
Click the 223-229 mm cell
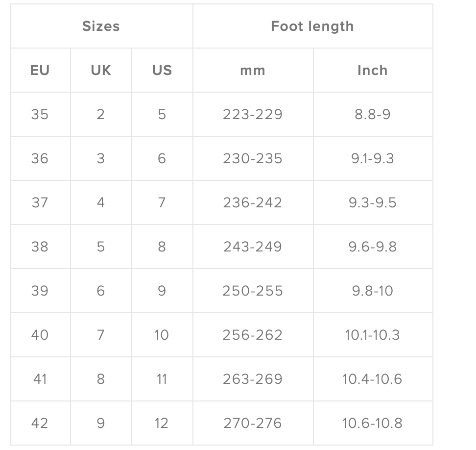click(x=253, y=114)
